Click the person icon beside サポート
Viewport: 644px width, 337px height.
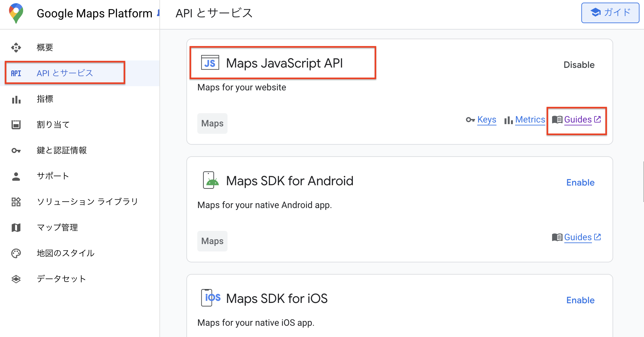point(16,176)
